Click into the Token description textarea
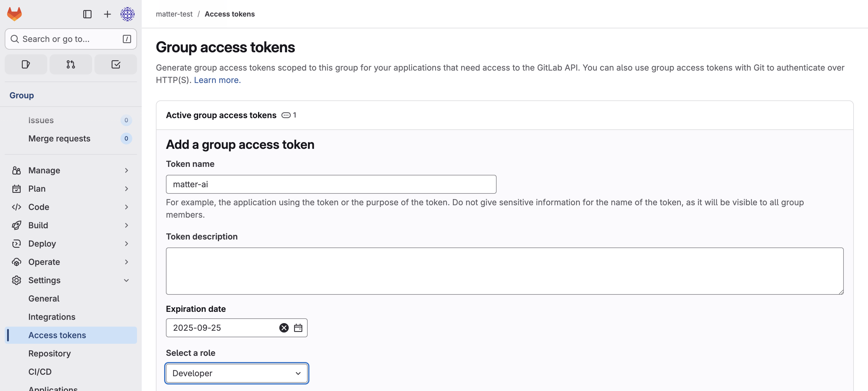Screen dimensions: 868x391 pos(505,271)
